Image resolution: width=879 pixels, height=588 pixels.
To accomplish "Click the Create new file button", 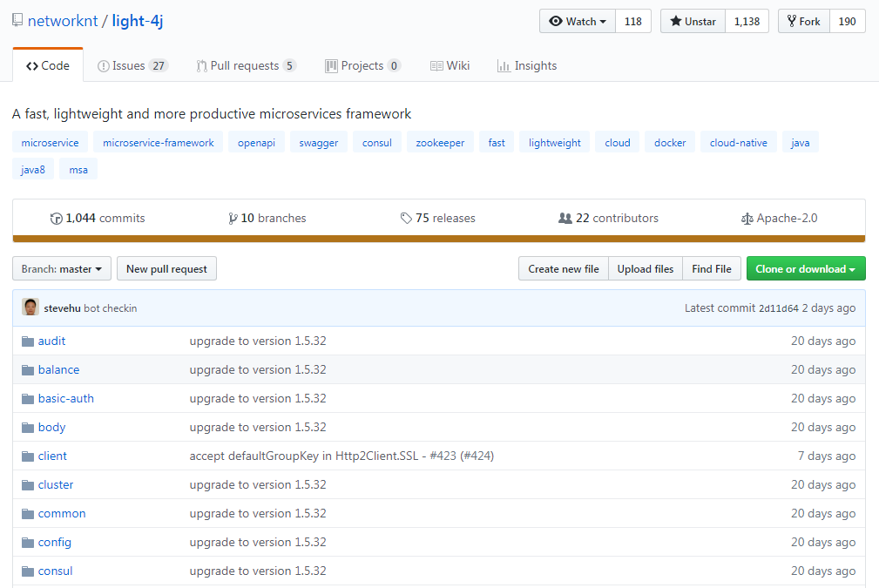I will click(x=563, y=269).
